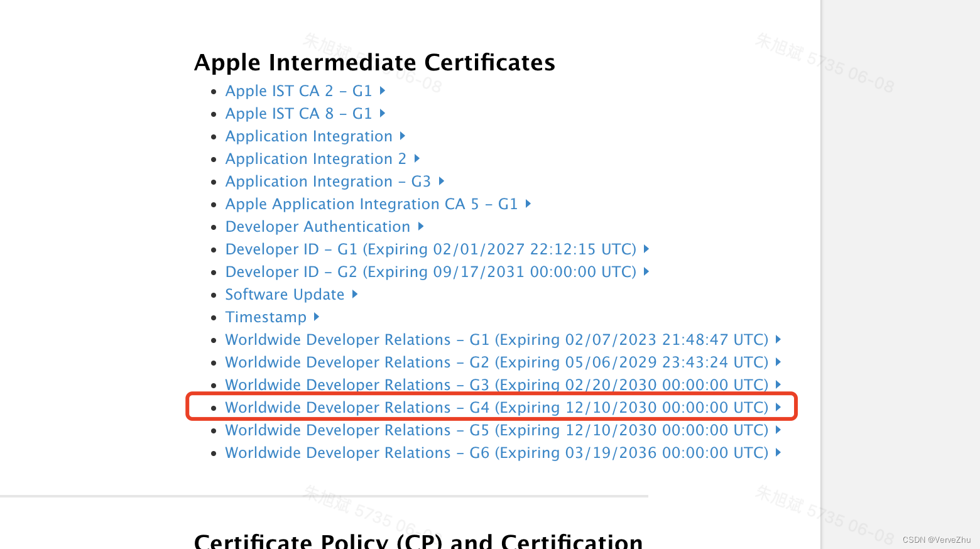Screen dimensions: 980x549
Task: Open the Timestamp certificate link
Action: coord(266,317)
